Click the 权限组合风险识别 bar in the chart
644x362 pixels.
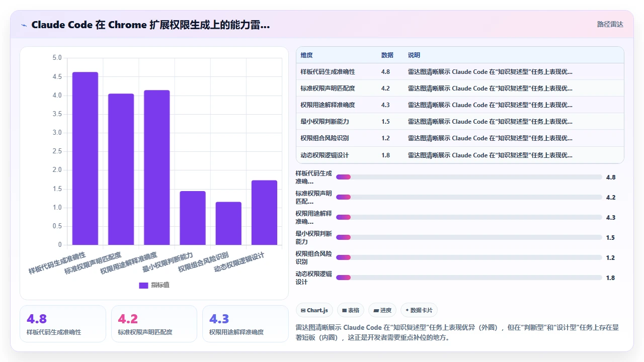(228, 223)
